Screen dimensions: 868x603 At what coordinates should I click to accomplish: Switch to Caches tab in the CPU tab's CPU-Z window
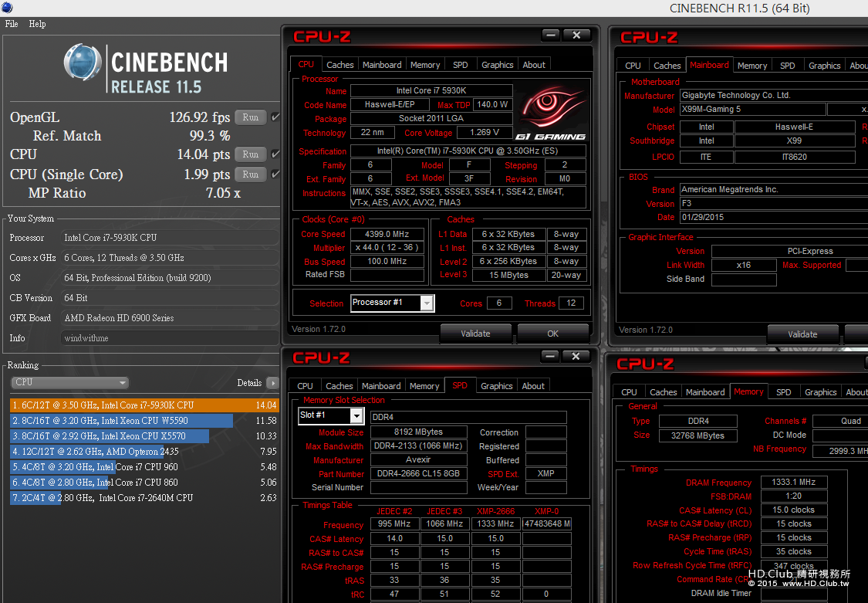[340, 65]
